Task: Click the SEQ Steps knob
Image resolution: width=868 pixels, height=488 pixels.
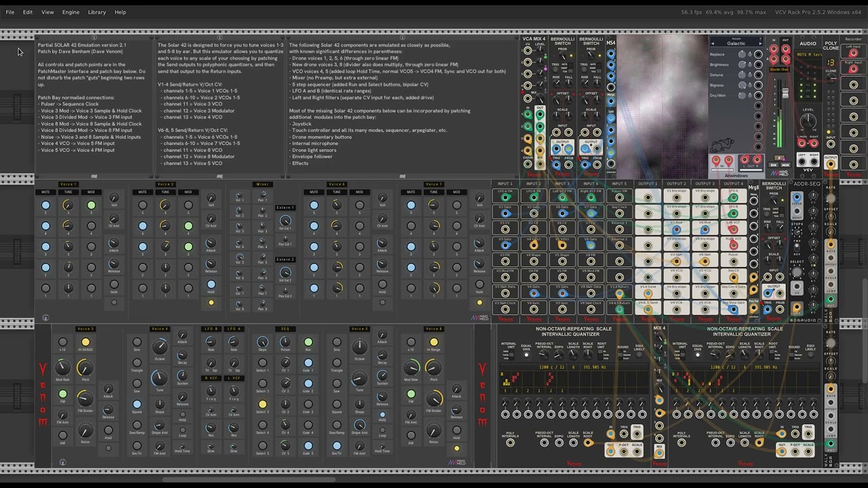Action: click(x=262, y=342)
